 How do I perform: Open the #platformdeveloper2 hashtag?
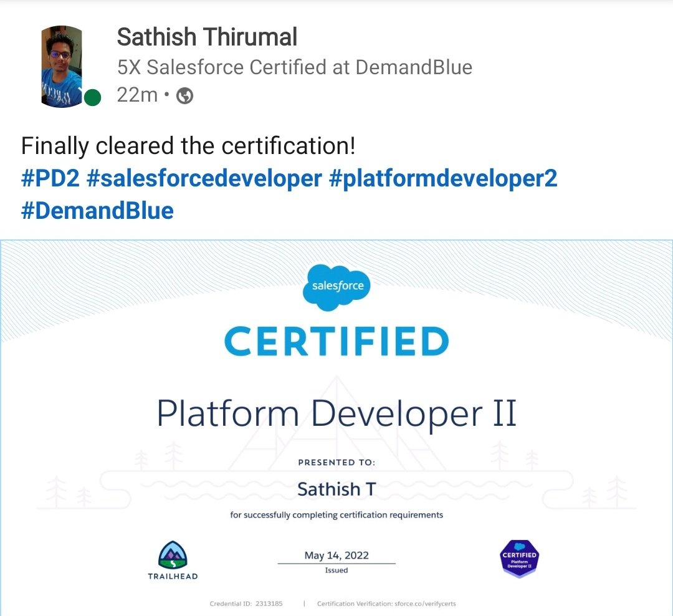tap(443, 178)
